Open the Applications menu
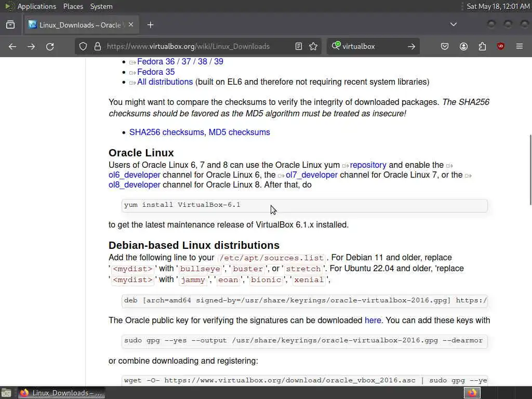Image resolution: width=532 pixels, height=399 pixels. tap(37, 6)
